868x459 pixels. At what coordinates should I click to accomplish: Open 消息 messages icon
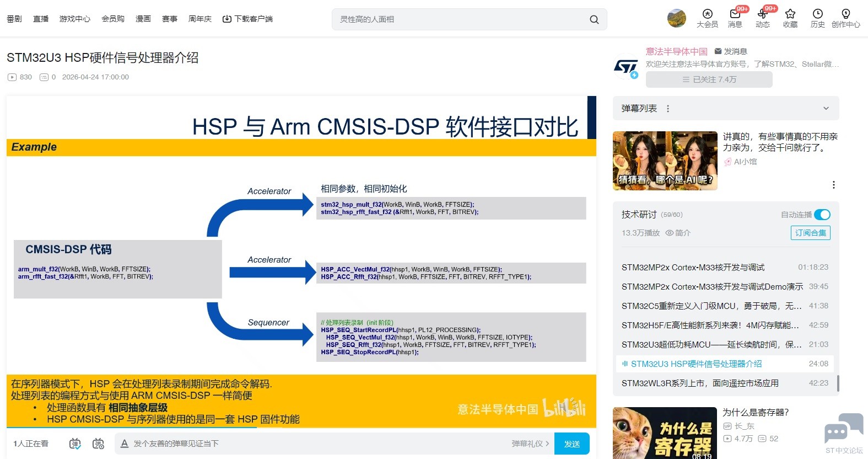[735, 18]
